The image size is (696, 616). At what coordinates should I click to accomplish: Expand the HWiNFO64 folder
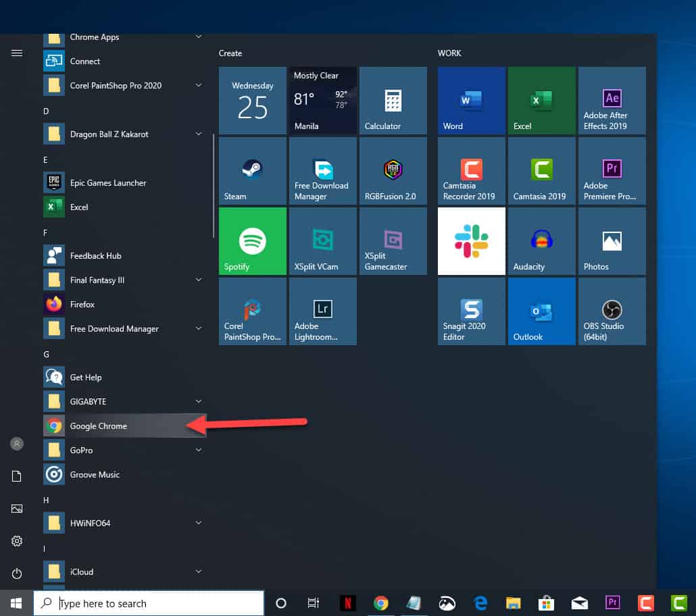pos(124,523)
